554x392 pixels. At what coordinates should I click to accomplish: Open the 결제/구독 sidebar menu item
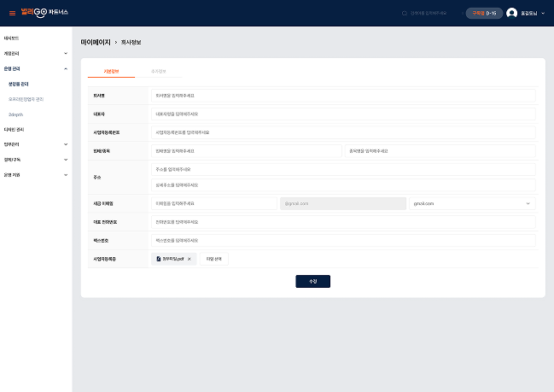(12, 160)
